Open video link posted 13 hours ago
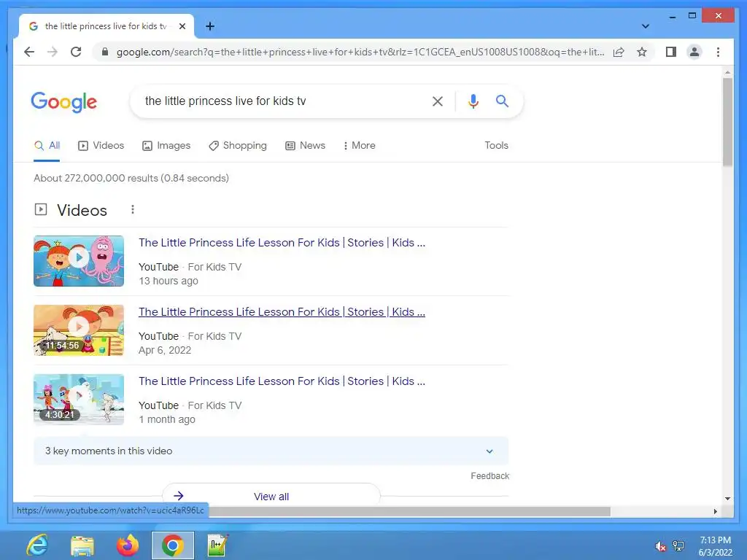747x560 pixels. point(282,242)
